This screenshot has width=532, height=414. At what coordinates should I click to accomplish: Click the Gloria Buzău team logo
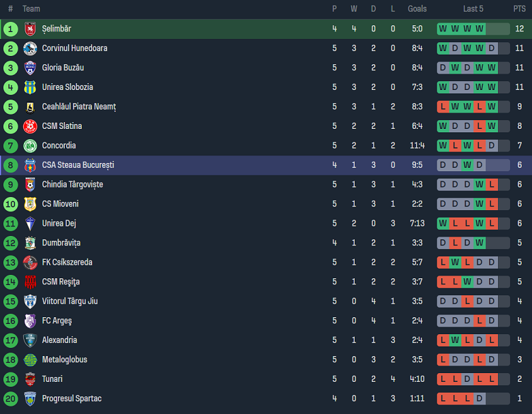coord(30,68)
